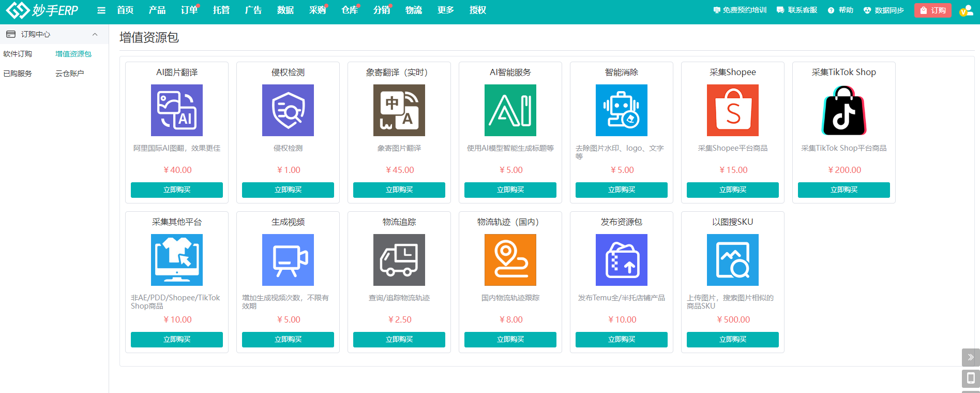Click the 侵权检测 shield icon

[288, 110]
